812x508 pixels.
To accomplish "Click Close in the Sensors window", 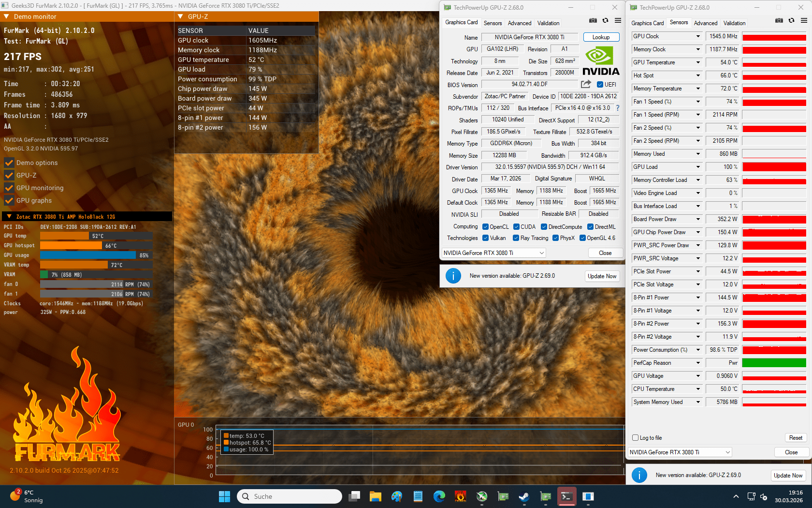I will click(x=791, y=452).
